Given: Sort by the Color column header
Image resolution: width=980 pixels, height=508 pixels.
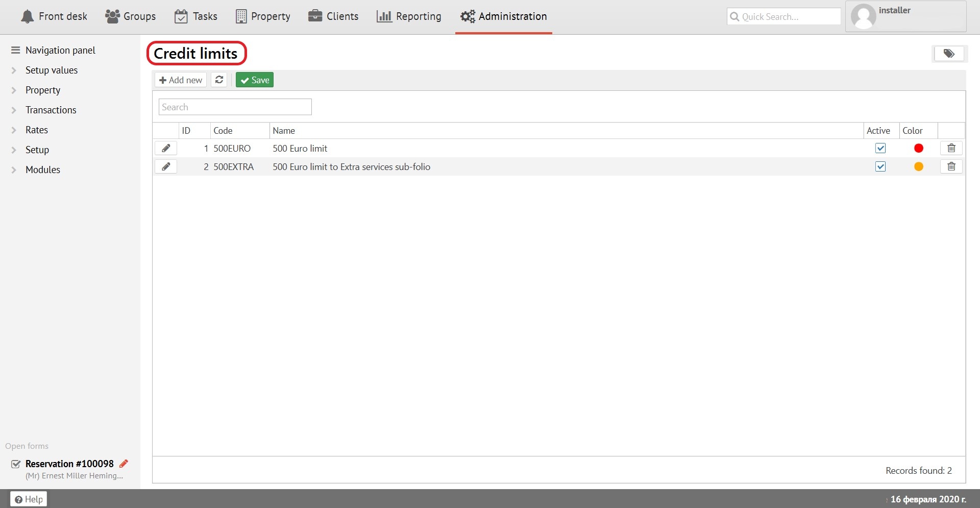Looking at the screenshot, I should [x=918, y=131].
